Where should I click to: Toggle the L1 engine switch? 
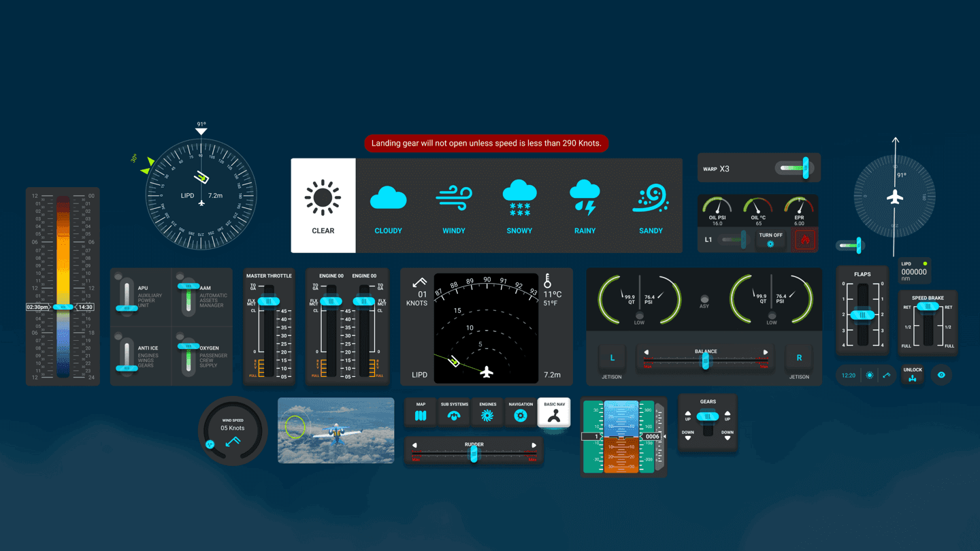pyautogui.click(x=734, y=239)
